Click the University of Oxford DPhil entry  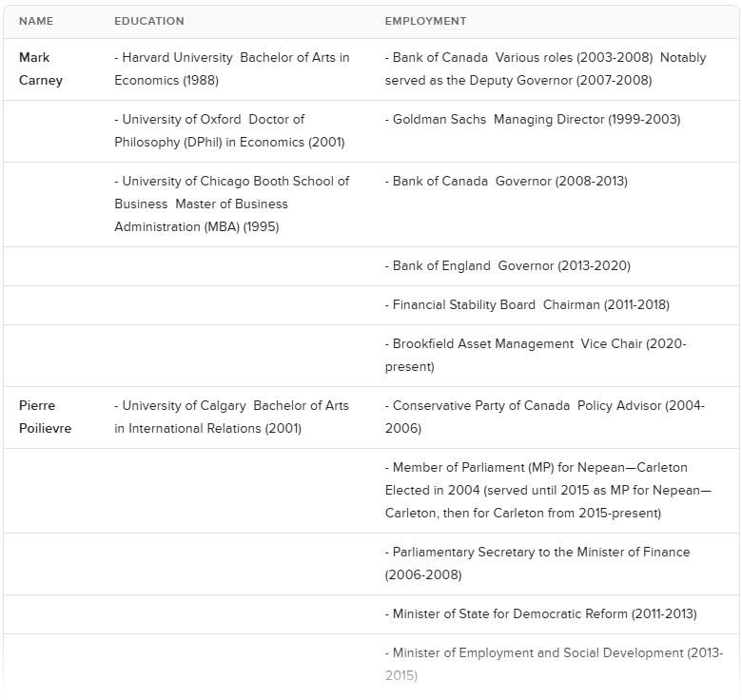pyautogui.click(x=229, y=131)
